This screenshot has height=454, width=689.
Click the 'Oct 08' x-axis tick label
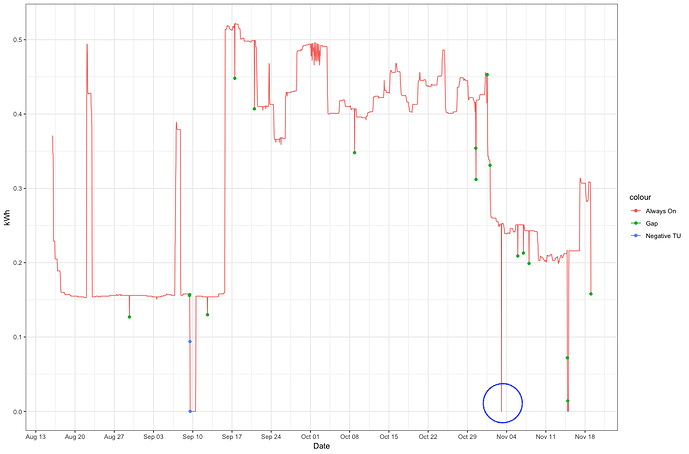point(349,437)
